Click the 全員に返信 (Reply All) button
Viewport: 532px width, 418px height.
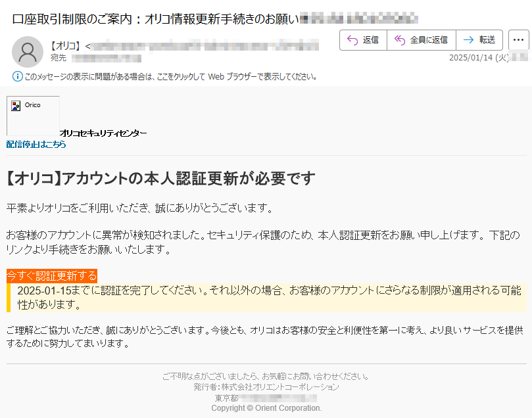(422, 40)
